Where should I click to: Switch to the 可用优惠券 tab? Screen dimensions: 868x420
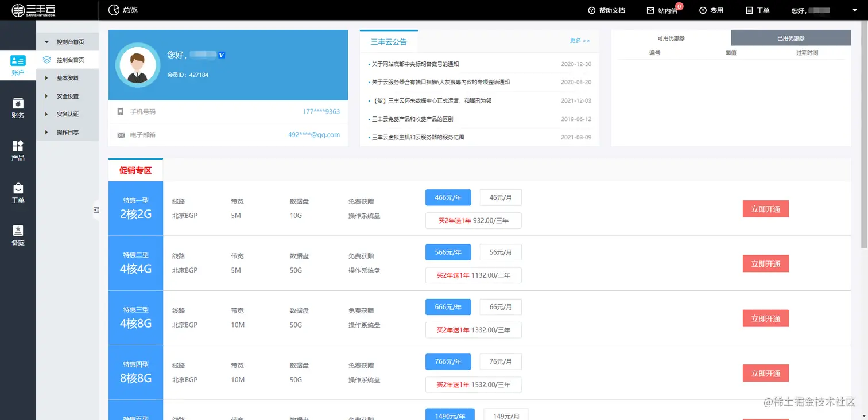671,38
